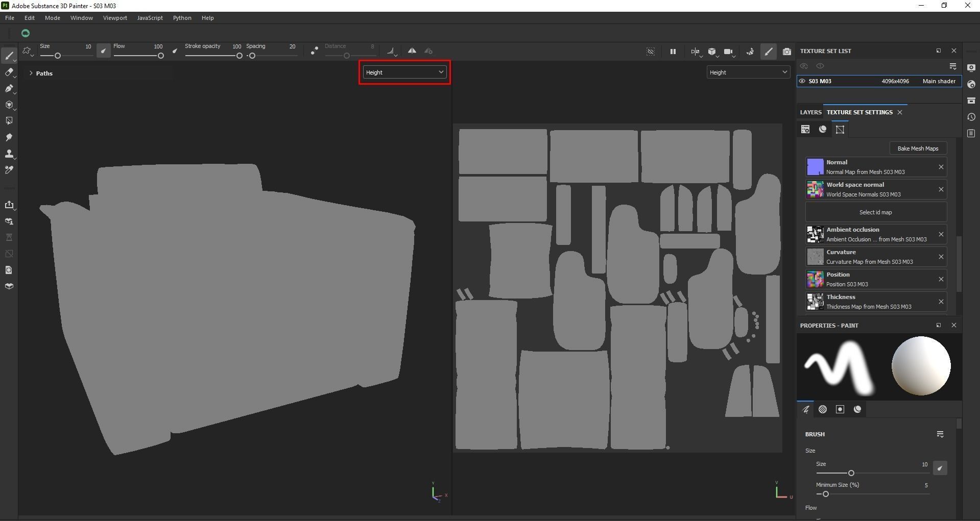980x521 pixels.
Task: Open the Assets archive box icon
Action: pos(971,101)
